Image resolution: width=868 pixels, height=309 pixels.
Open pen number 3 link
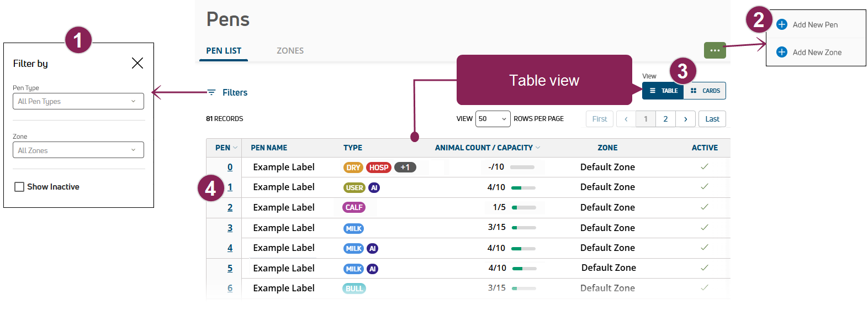click(x=230, y=228)
